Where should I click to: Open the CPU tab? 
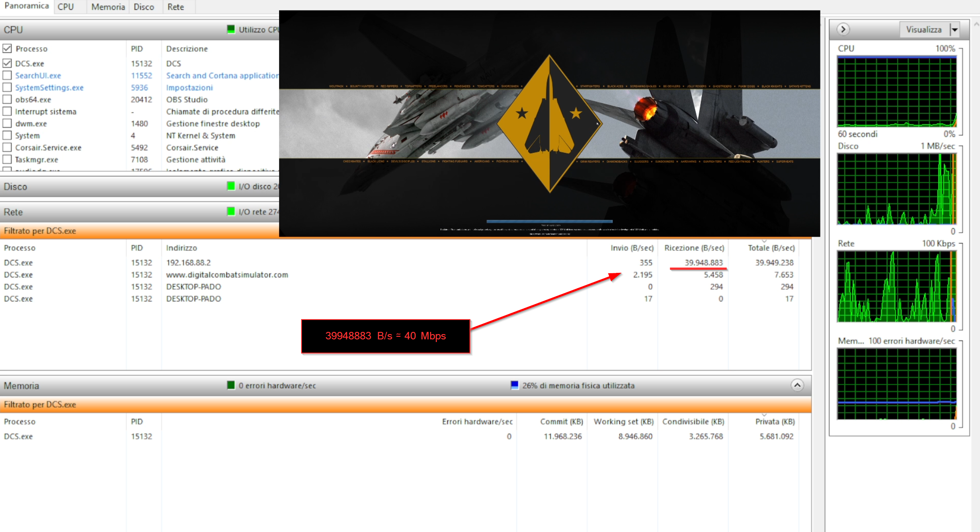coord(66,7)
